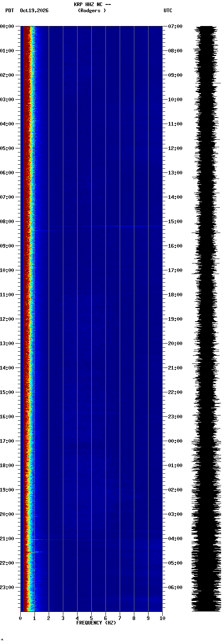Pick 23:00 on the PDT axis
The image size is (224, 644).
pos(7,587)
